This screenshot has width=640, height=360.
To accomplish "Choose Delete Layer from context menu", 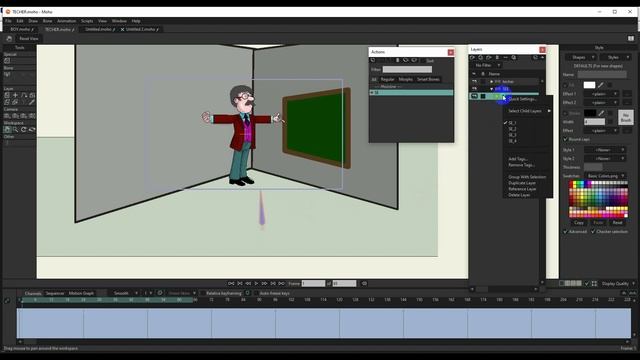I will 519,195.
